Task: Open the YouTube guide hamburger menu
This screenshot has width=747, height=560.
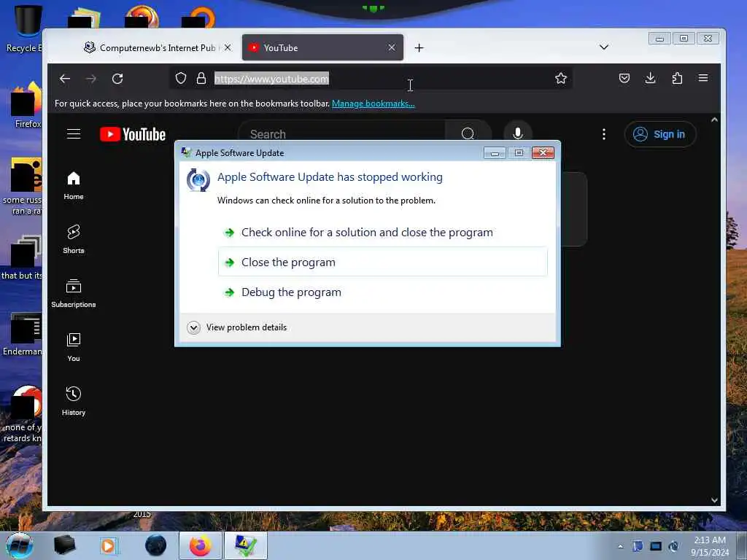Action: tap(74, 134)
